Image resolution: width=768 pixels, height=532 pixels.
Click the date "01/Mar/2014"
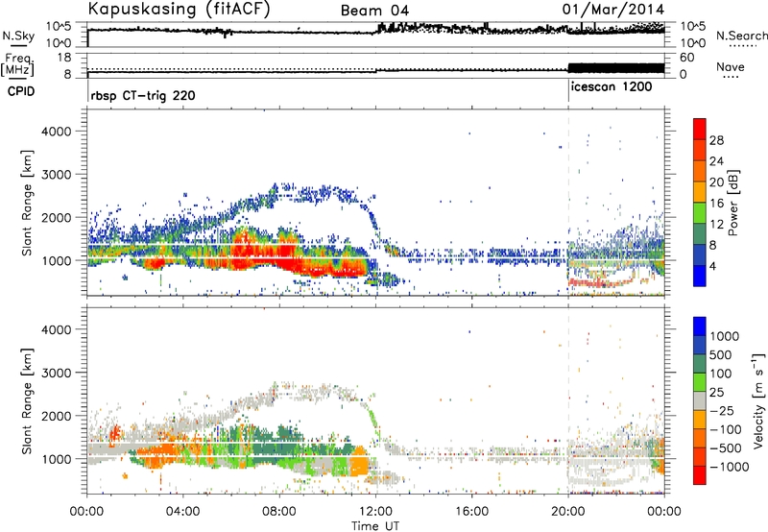(x=613, y=10)
